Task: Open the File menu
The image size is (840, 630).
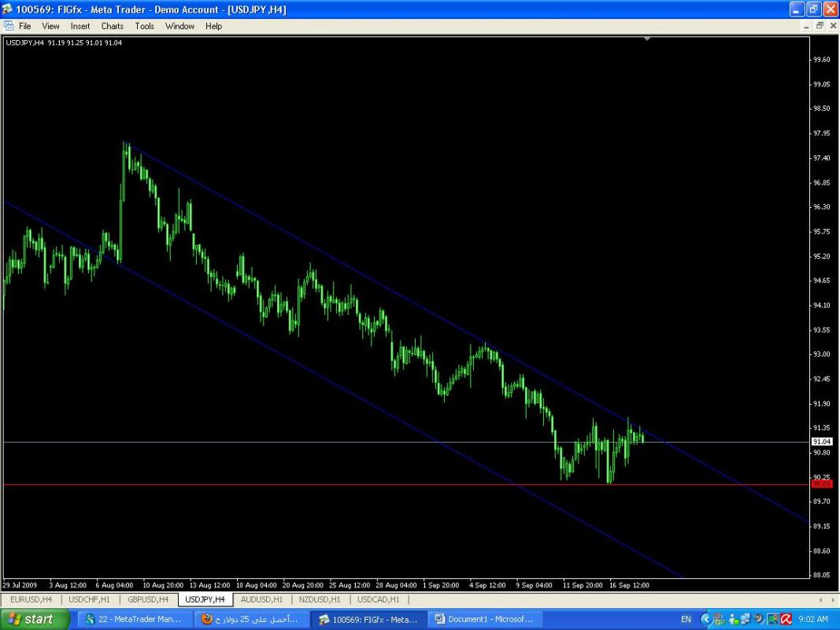Action: (x=24, y=26)
